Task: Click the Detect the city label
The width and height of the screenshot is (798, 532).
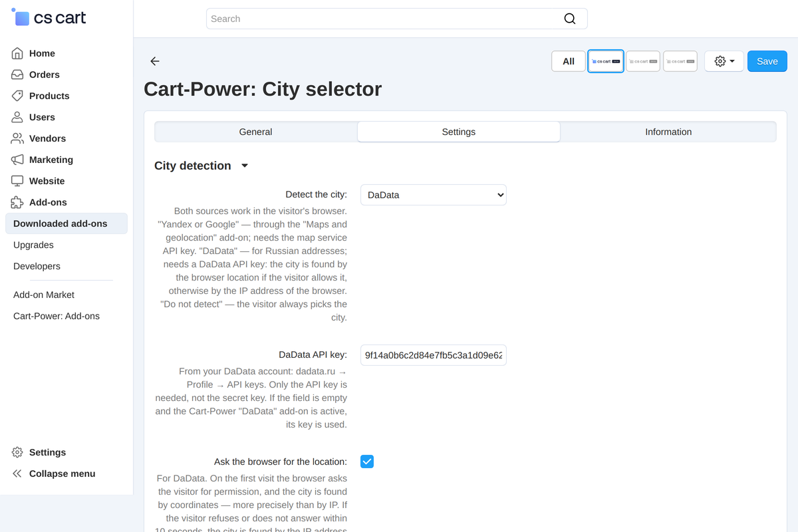Action: 316,194
